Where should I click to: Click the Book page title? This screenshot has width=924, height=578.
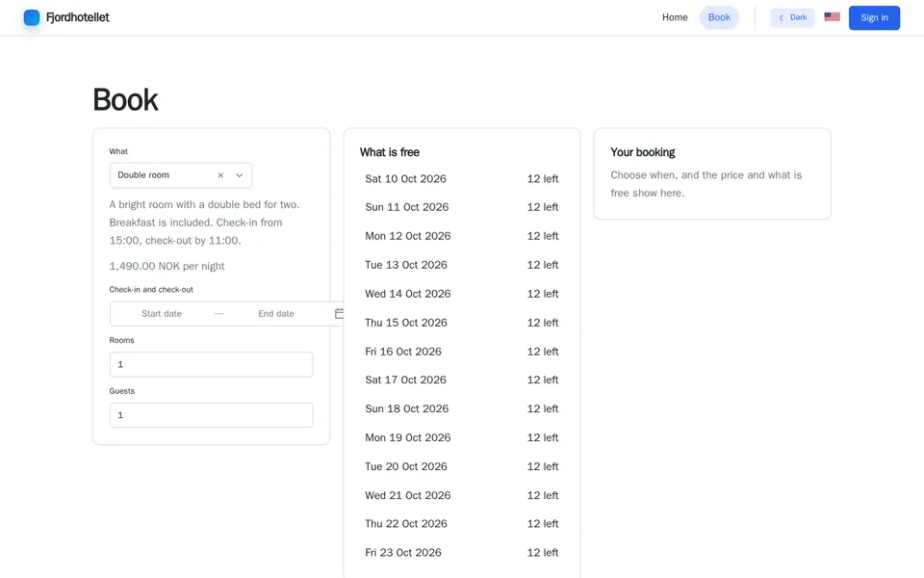coord(125,99)
